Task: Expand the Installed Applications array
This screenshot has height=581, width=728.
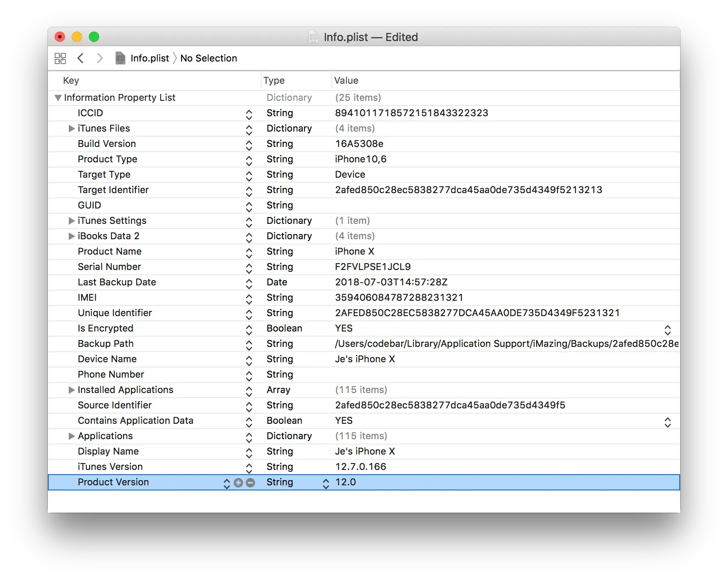Action: point(71,390)
